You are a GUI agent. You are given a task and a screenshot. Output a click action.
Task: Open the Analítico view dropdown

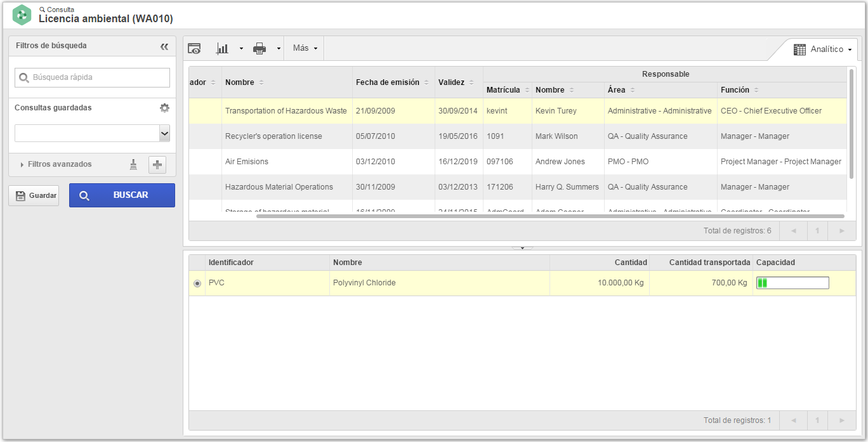[x=822, y=49]
